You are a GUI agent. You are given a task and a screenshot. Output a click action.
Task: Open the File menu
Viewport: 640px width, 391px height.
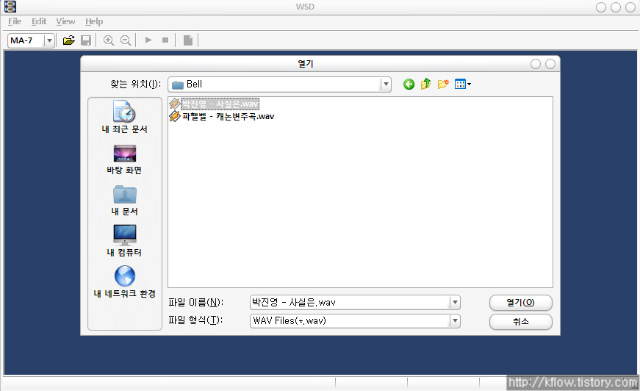tap(14, 21)
